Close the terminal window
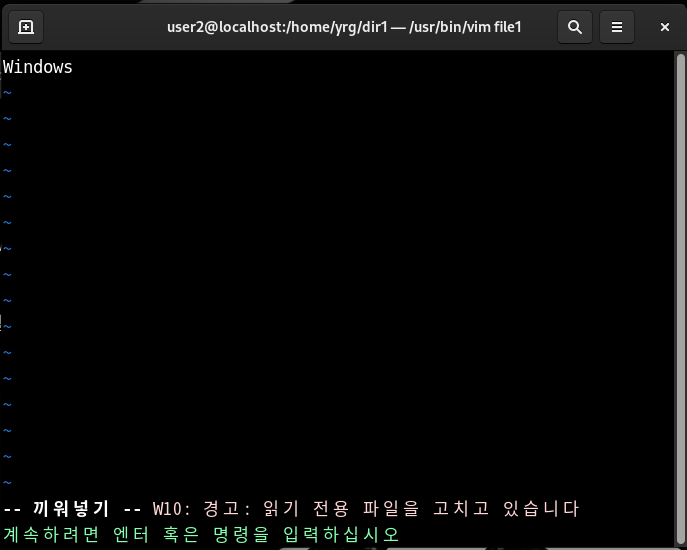Screen dimensions: 687x550 [x=664, y=27]
